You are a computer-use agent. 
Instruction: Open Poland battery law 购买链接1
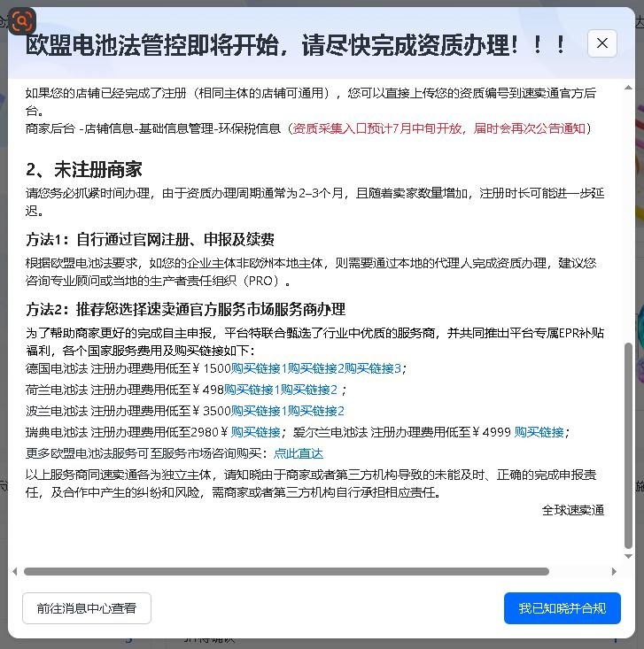pyautogui.click(x=259, y=411)
